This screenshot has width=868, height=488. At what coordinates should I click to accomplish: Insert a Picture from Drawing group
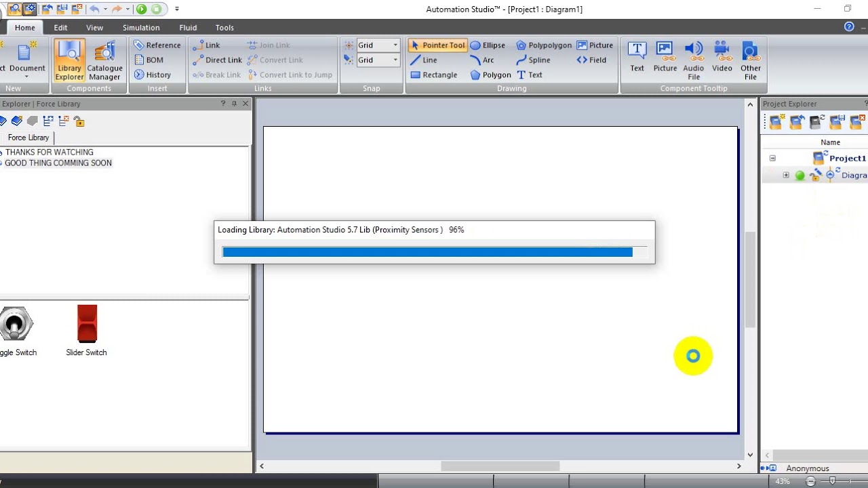[x=595, y=45]
